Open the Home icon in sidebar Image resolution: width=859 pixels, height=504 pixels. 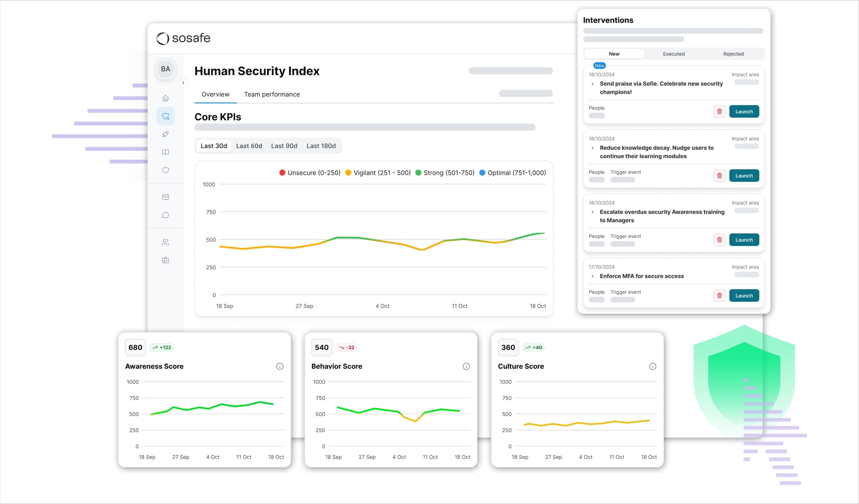(x=165, y=98)
